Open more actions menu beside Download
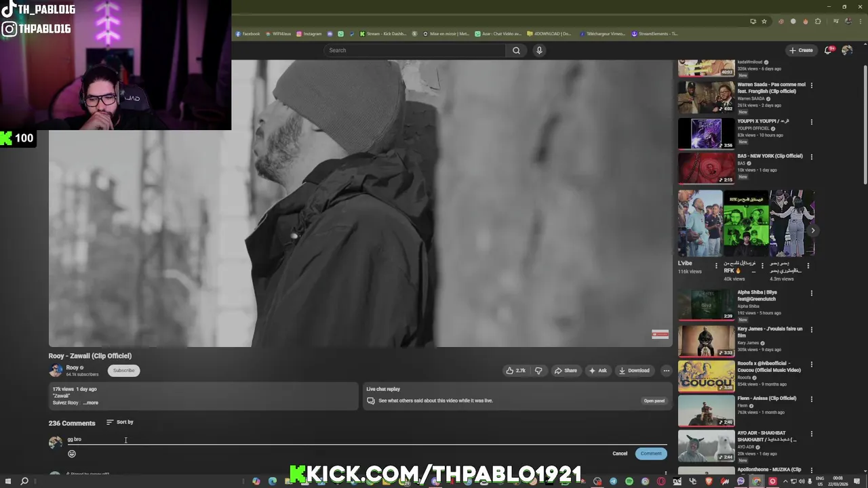Viewport: 868px width, 488px height. [666, 371]
